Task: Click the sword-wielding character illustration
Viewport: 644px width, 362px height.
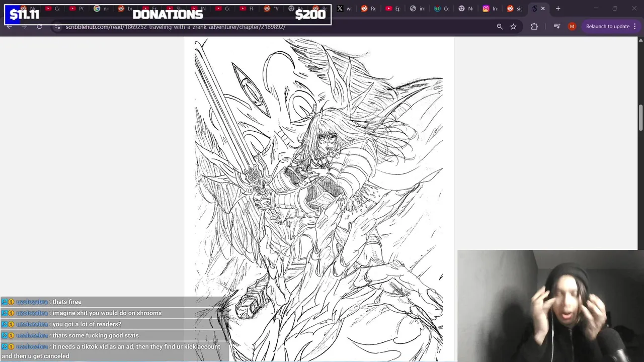Action: pos(318,200)
